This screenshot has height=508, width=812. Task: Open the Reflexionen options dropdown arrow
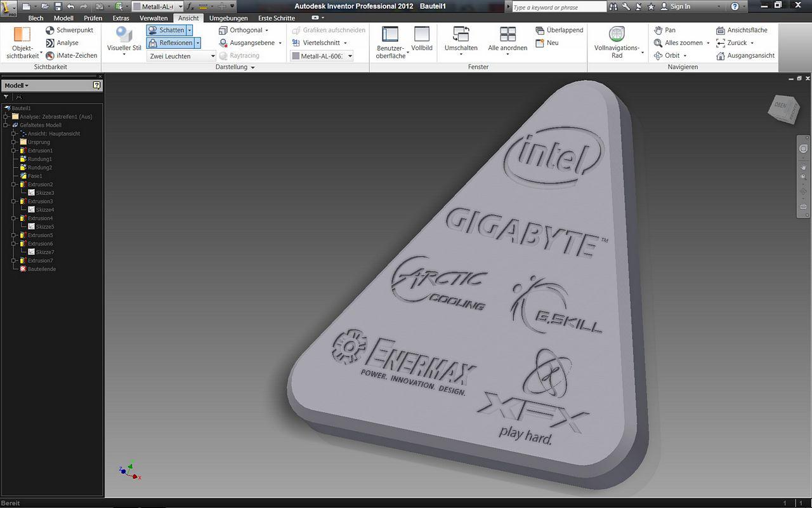click(197, 43)
